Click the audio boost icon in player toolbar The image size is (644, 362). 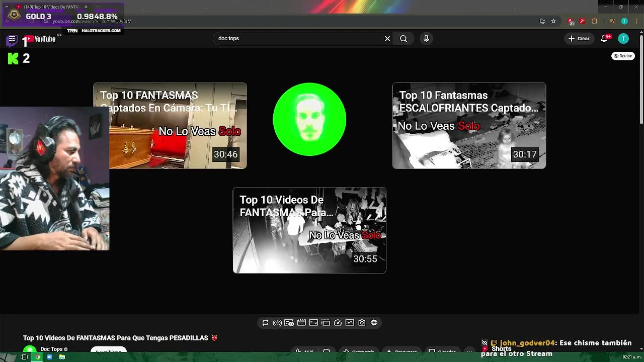click(277, 323)
